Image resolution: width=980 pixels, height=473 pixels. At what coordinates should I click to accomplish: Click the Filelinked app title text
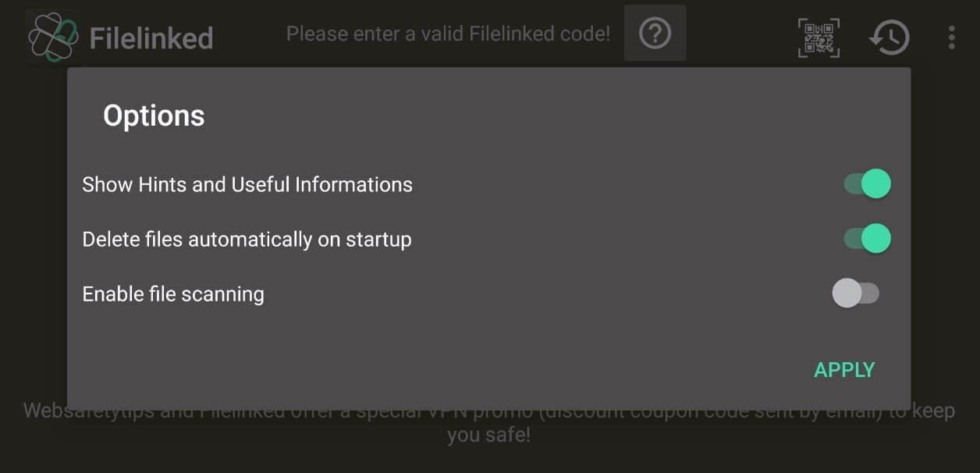point(151,37)
